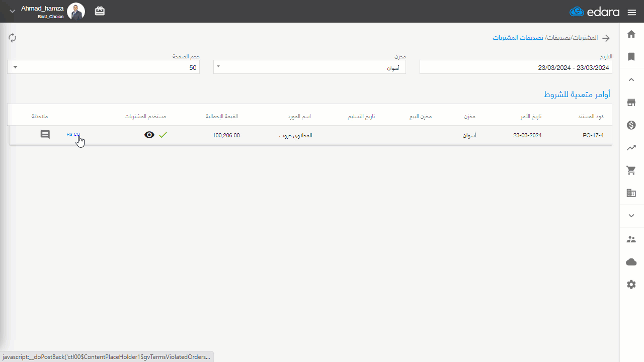
Task: Click the RS link in the PO-17-4 row
Action: coord(69,134)
